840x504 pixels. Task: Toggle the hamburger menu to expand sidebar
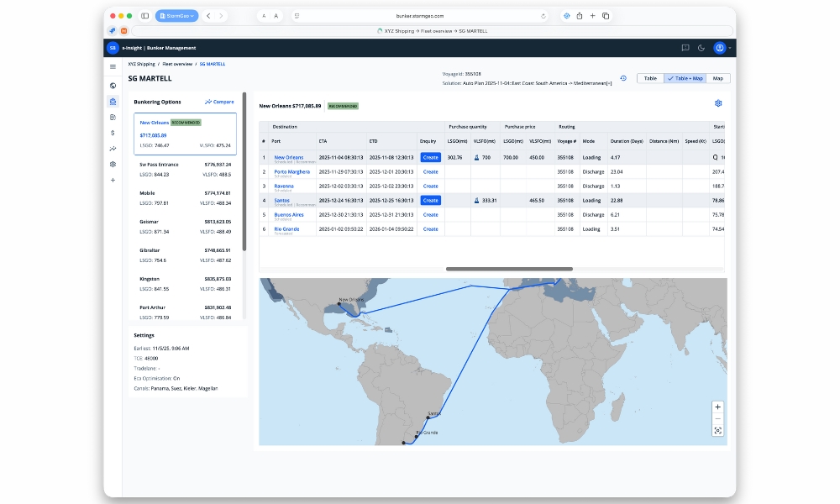pyautogui.click(x=113, y=66)
